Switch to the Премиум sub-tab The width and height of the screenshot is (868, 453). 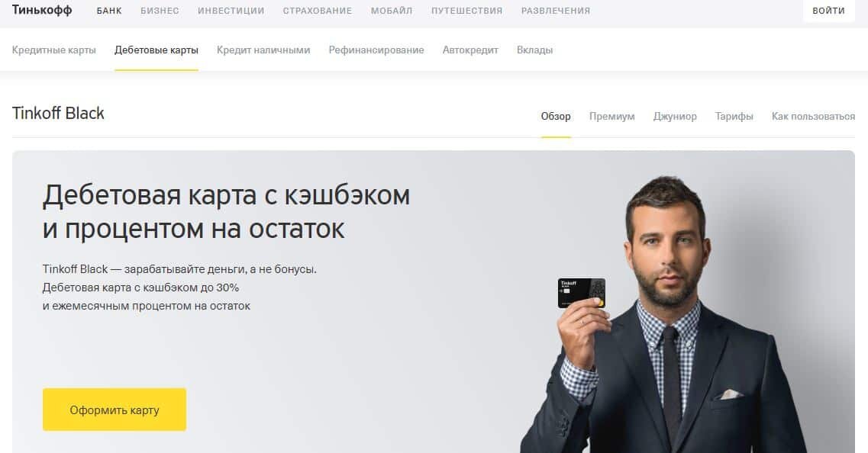[611, 116]
